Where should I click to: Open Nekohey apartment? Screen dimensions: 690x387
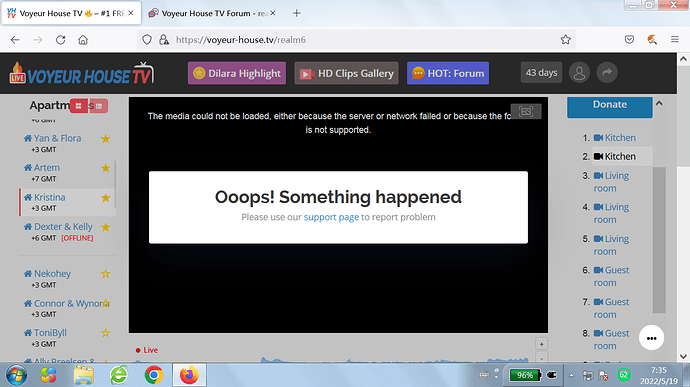tap(52, 273)
